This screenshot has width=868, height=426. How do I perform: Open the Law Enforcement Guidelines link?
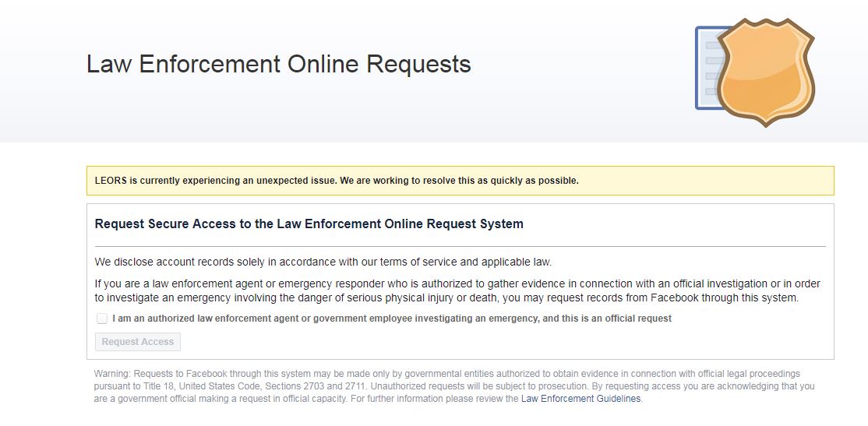580,399
